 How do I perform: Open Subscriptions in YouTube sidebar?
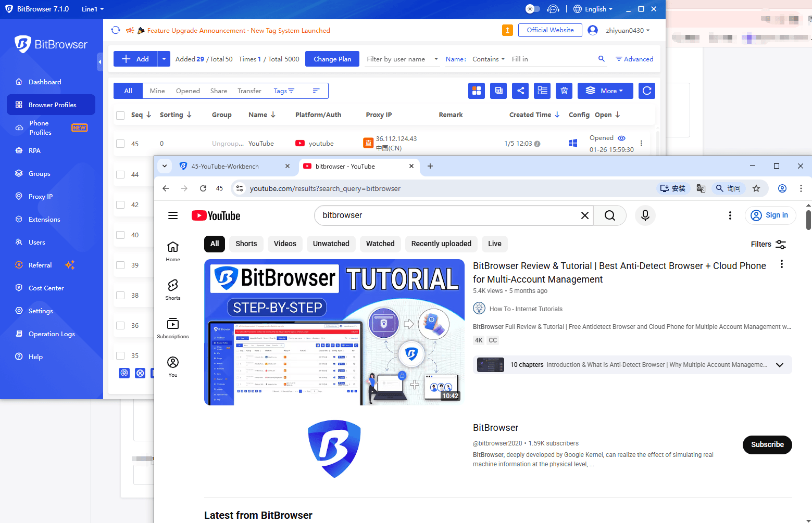coord(172,328)
